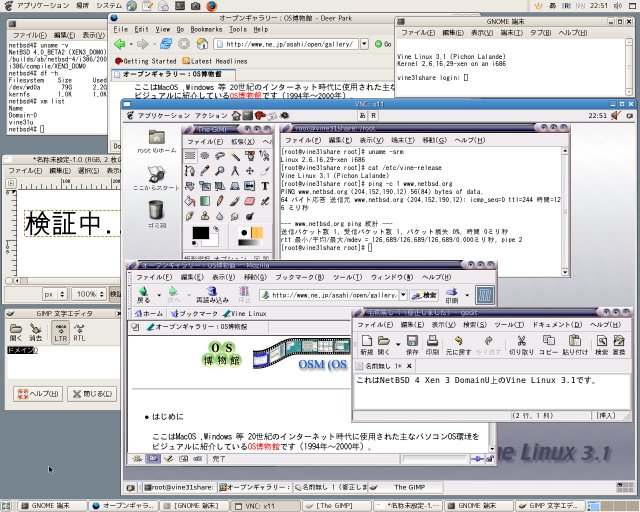Click the gedit Cut (切り取り) scissors icon
Viewport: 640px width, 512px height.
521,344
